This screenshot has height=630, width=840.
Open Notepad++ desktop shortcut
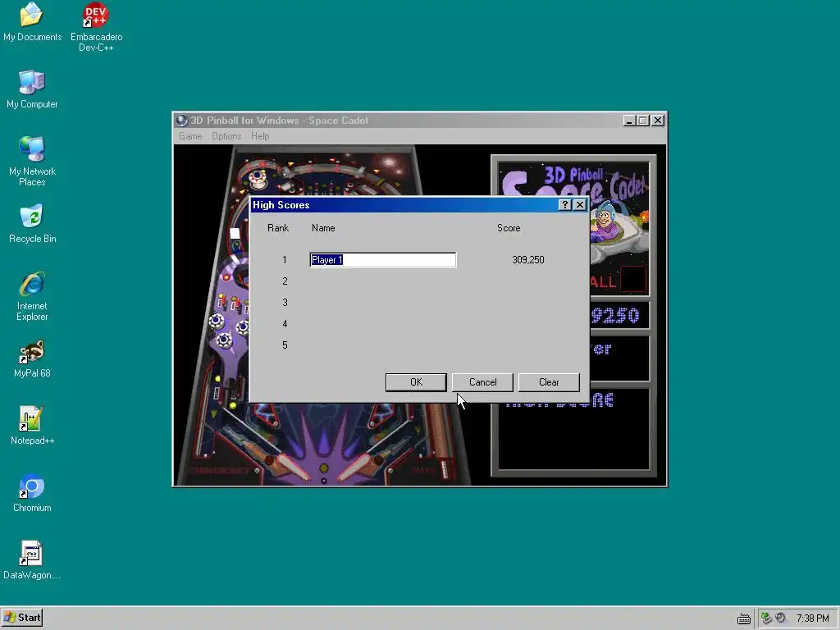point(32,426)
